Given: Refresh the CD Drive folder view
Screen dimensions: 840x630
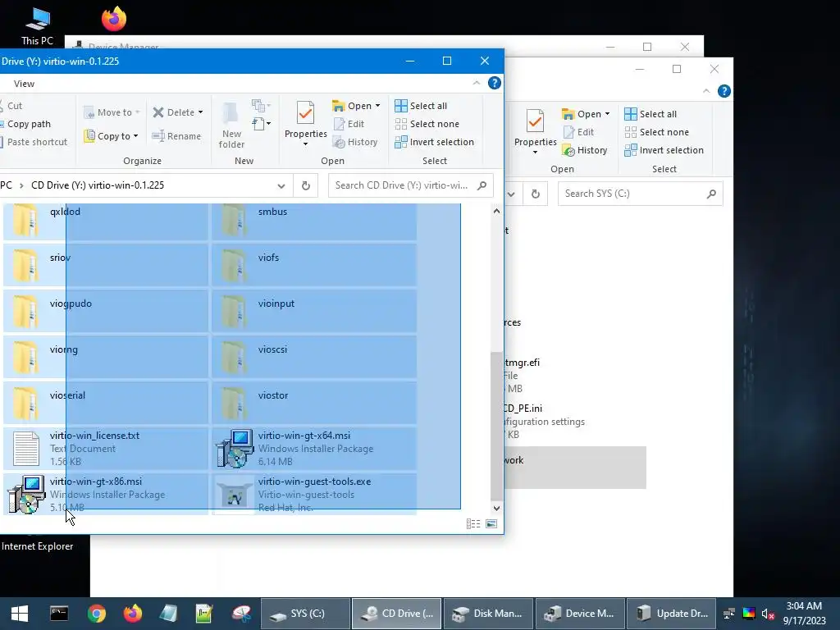Looking at the screenshot, I should [x=305, y=185].
